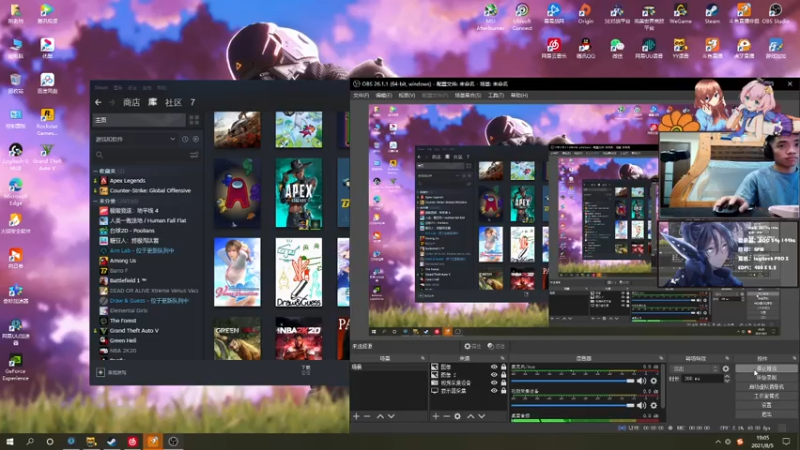The image size is (800, 450).
Task: Select the APEX Legends cover in Steam library
Action: point(298,193)
